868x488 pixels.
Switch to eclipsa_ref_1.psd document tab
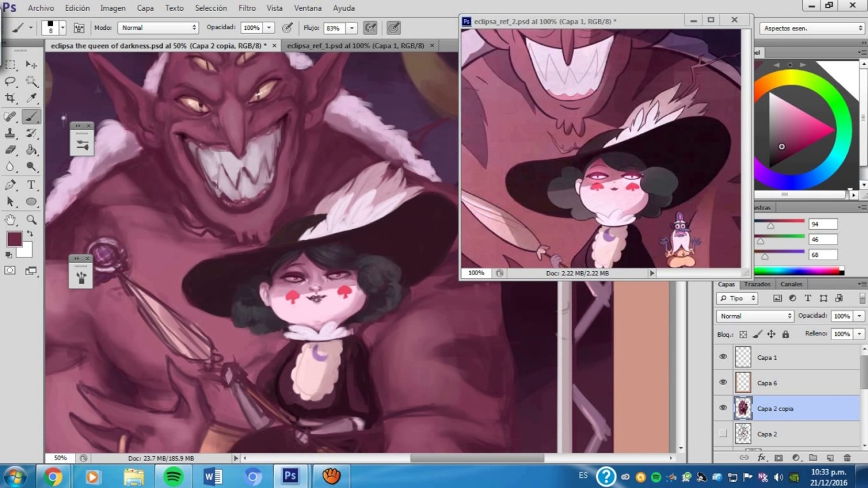click(x=355, y=45)
